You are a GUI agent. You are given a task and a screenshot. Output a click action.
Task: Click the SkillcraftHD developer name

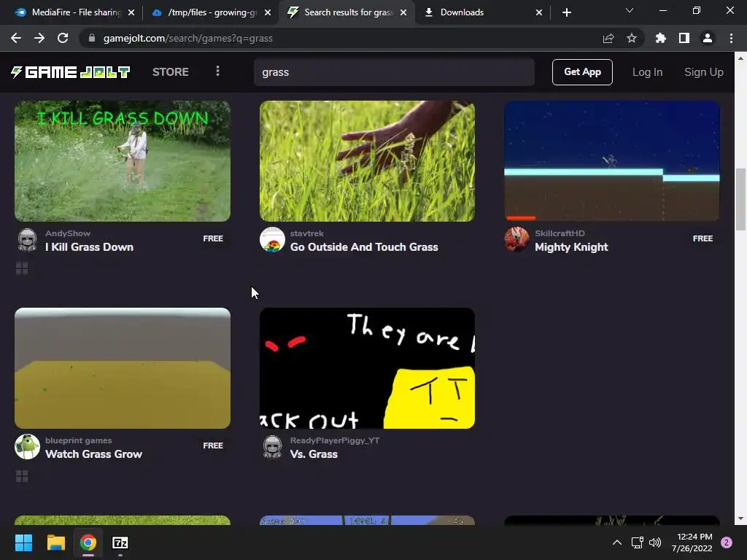pyautogui.click(x=560, y=233)
